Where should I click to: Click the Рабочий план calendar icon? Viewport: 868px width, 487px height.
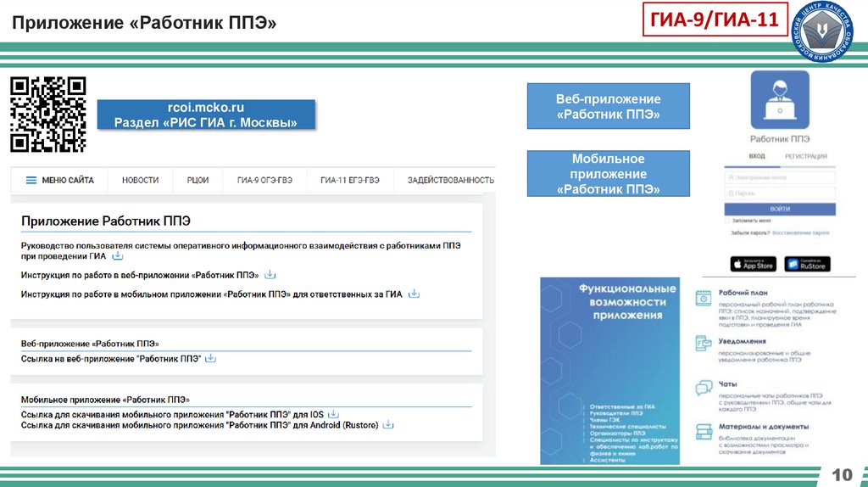[704, 298]
